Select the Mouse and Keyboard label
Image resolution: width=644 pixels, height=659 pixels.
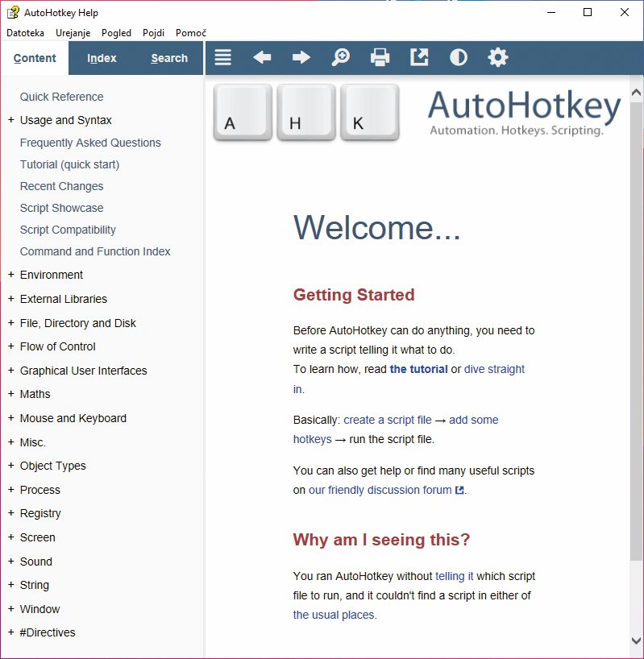pyautogui.click(x=73, y=418)
